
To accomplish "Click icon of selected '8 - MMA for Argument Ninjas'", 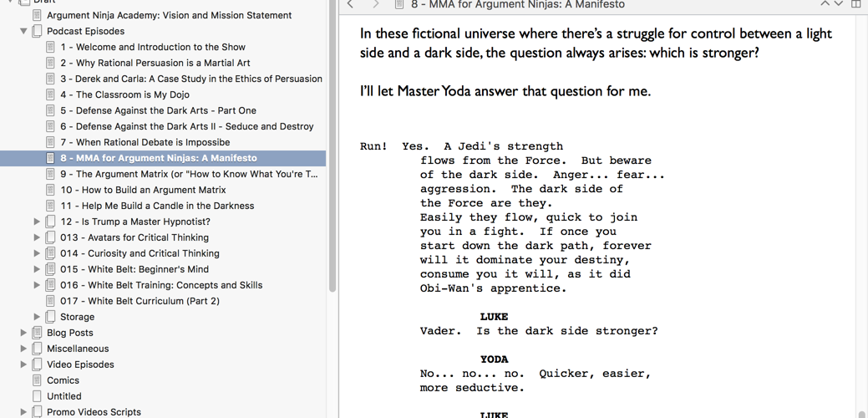I will click(x=51, y=158).
